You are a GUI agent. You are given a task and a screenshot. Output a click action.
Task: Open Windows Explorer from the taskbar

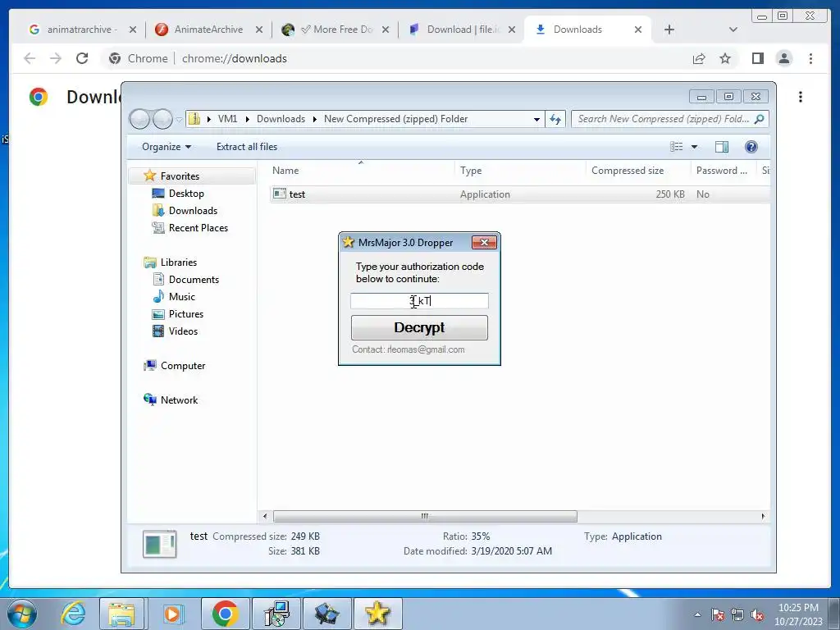(121, 614)
